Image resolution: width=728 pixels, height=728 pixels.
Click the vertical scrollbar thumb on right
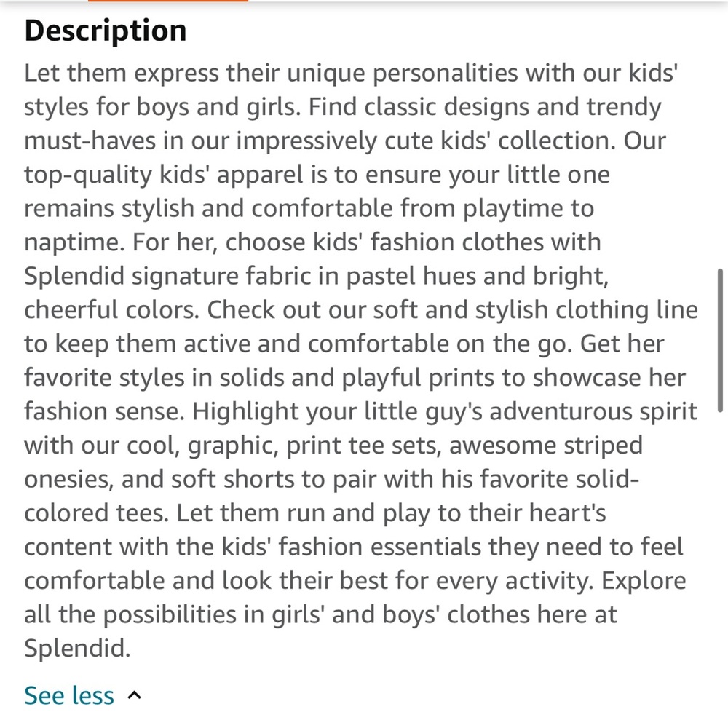(x=720, y=340)
